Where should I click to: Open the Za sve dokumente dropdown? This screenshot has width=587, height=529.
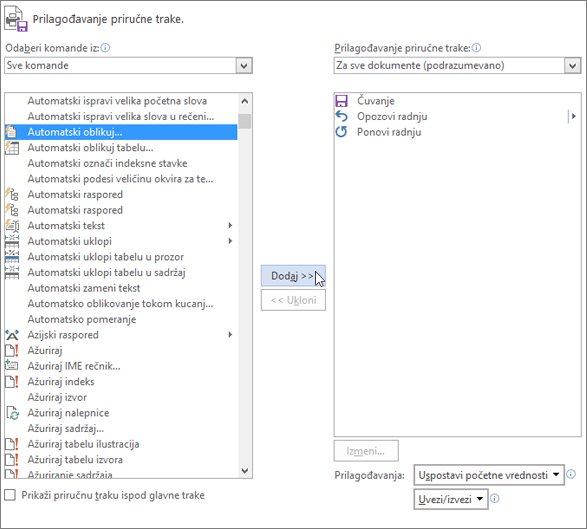coord(572,66)
